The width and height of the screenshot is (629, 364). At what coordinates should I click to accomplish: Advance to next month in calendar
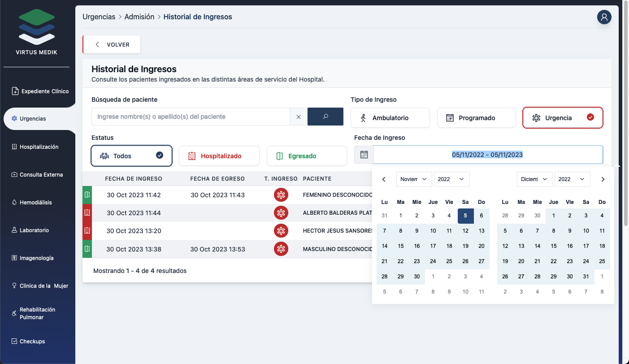tap(603, 179)
